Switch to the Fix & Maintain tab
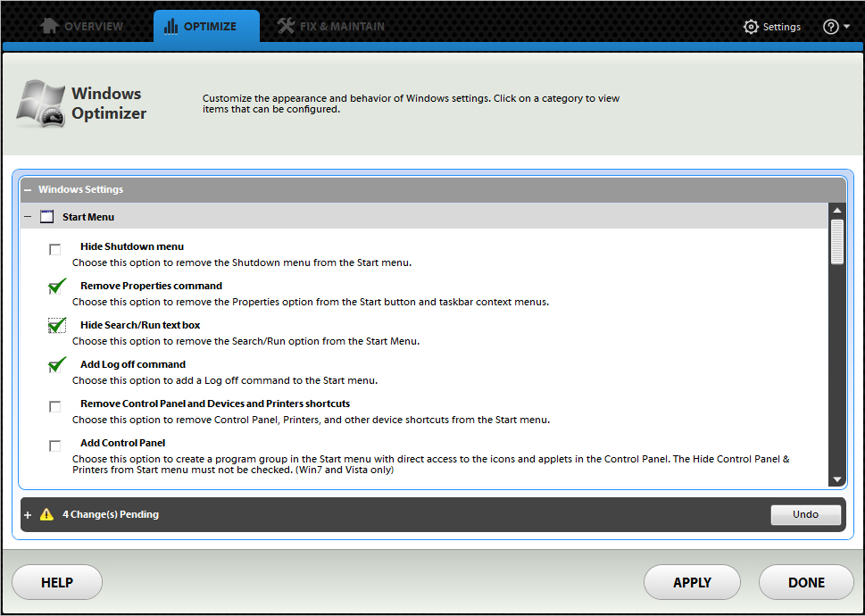Image resolution: width=865 pixels, height=616 pixels. click(x=341, y=27)
